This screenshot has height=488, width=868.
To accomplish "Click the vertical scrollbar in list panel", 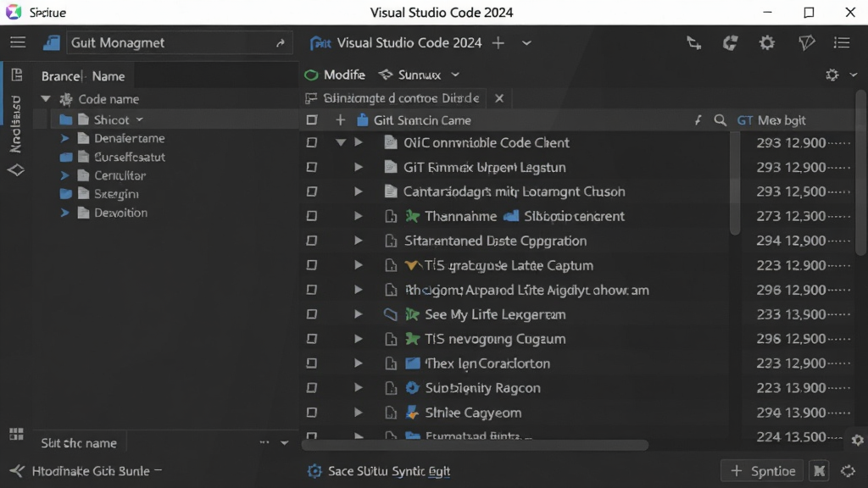I will click(x=735, y=186).
